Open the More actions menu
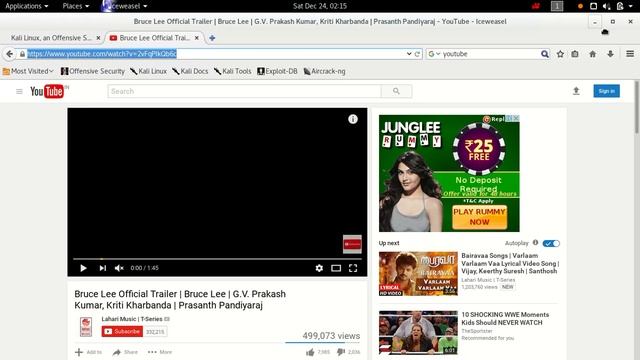640x360 pixels. click(160, 352)
